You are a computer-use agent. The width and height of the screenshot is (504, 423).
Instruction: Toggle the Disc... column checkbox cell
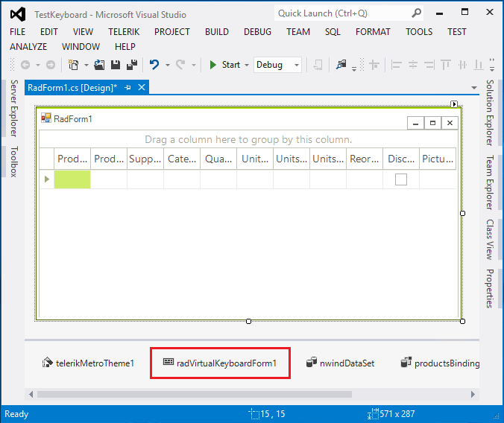pos(401,179)
